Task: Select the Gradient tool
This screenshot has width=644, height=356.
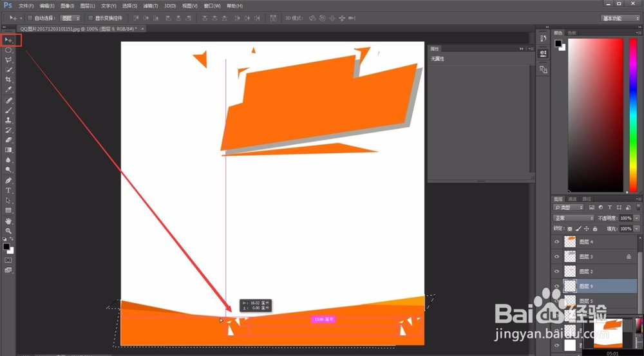Action: 8,150
